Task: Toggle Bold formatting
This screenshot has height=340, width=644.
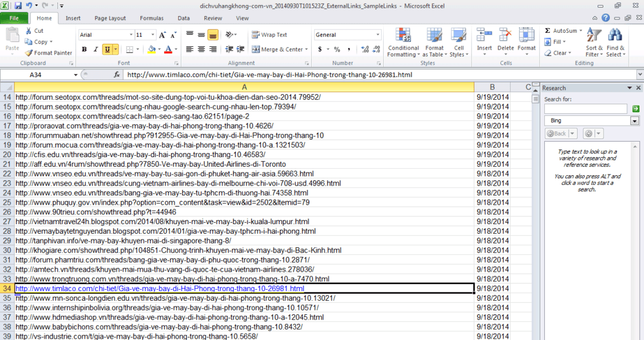Action: [x=84, y=50]
